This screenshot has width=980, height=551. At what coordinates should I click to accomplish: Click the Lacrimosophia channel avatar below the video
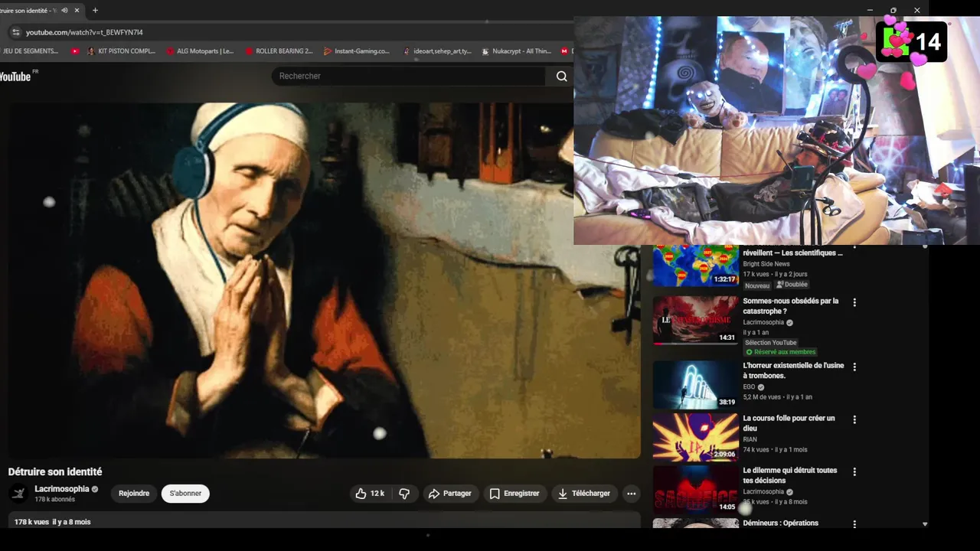[x=18, y=494]
